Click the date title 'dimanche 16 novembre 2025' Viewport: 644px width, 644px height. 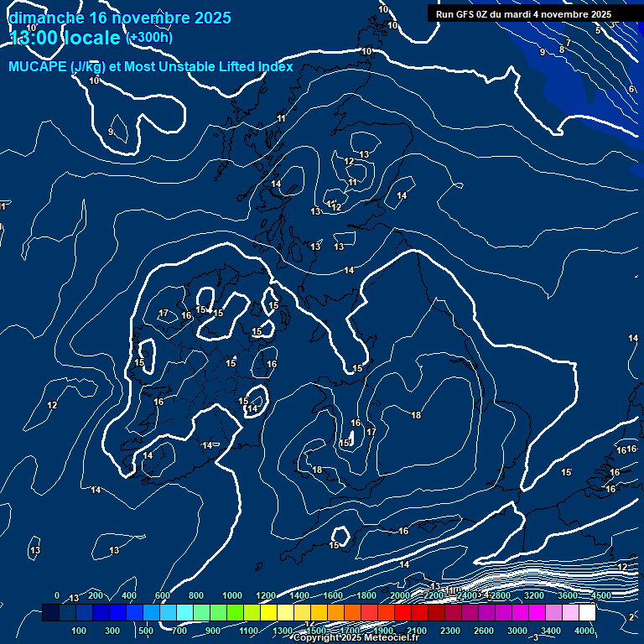(x=120, y=18)
